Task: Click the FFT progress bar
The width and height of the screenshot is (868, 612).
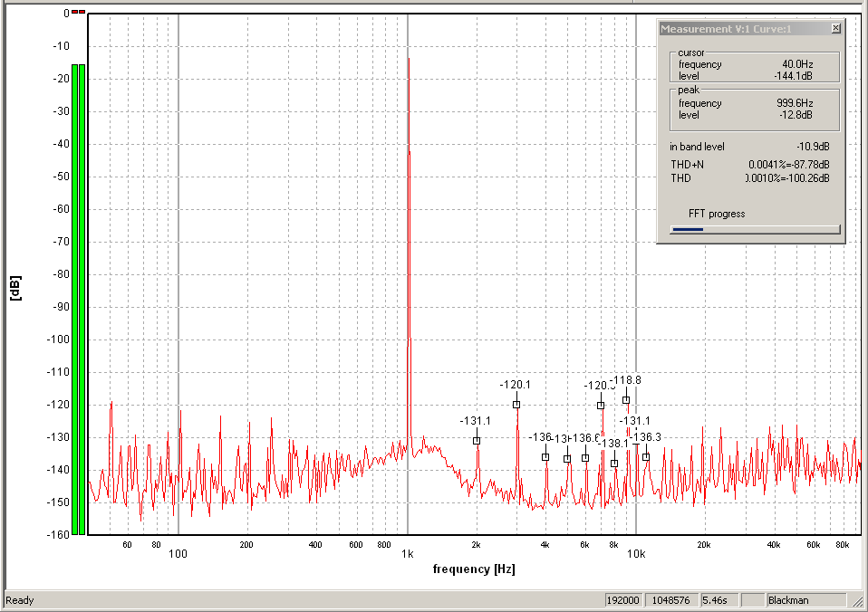Action: pos(755,230)
